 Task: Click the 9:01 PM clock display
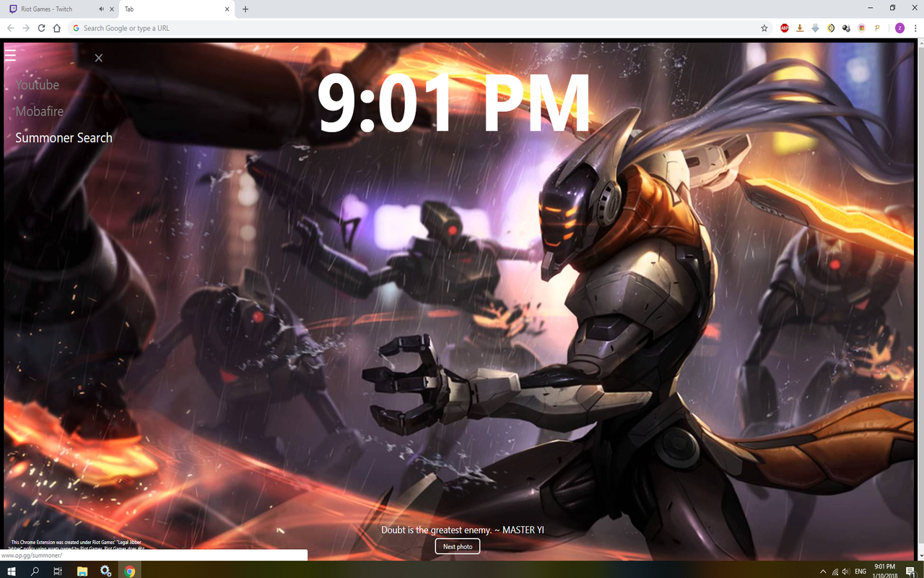453,103
